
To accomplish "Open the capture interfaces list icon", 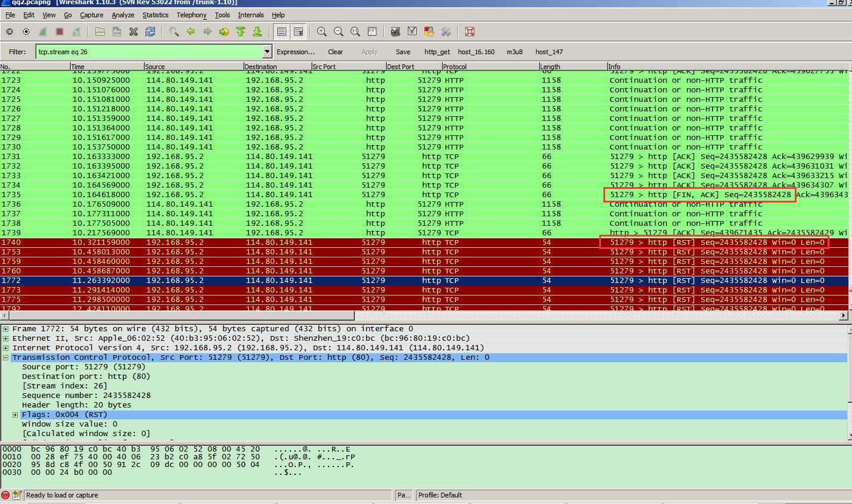I will click(10, 32).
